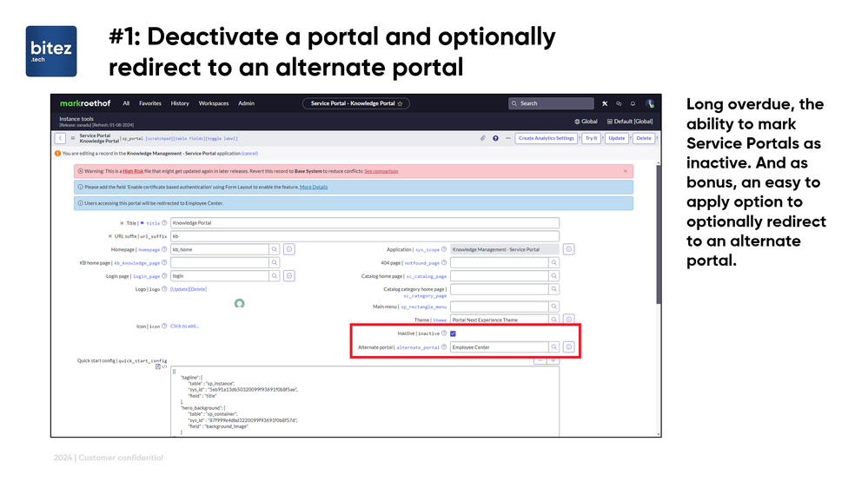
Task: Look up Theme with magnifier icon
Action: coord(554,320)
